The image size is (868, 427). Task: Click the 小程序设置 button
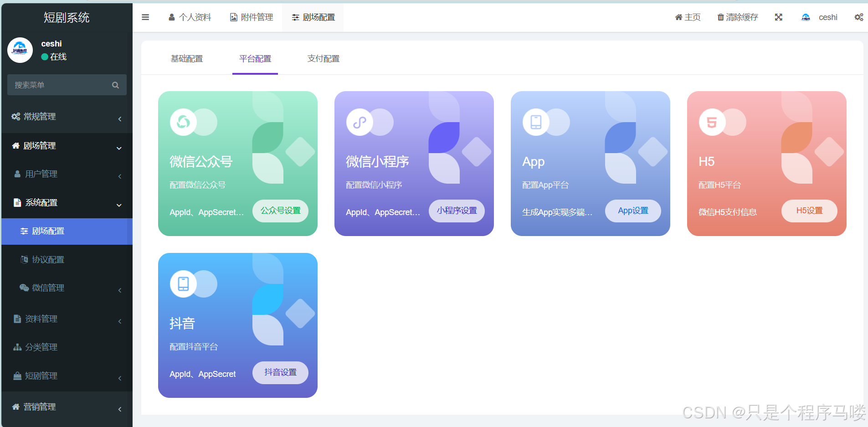[457, 211]
